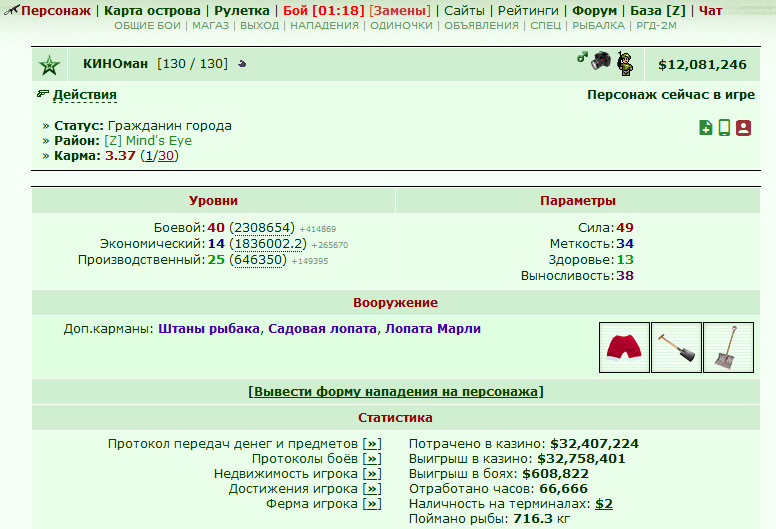776x529 pixels.
Task: Open НАПАДЕНИЯ submenu link
Action: click(324, 26)
